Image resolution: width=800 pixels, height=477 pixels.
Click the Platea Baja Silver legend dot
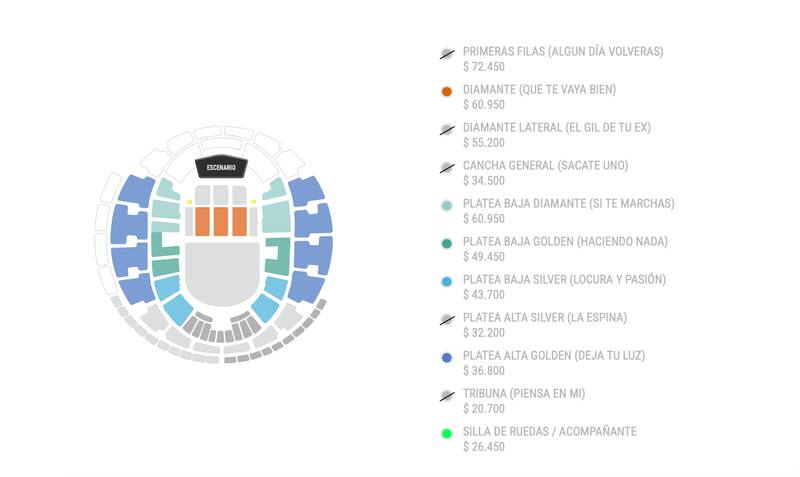(x=447, y=282)
